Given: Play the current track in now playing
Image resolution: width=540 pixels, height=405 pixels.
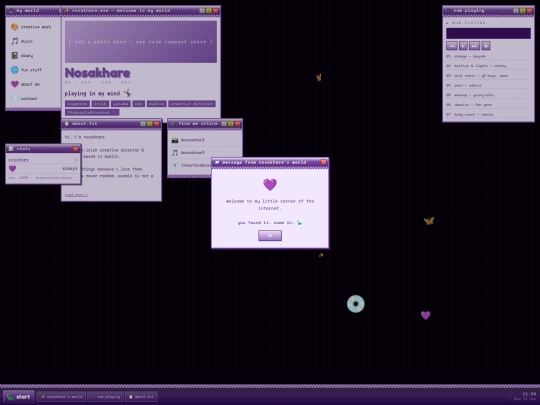Looking at the screenshot, I should 464,46.
